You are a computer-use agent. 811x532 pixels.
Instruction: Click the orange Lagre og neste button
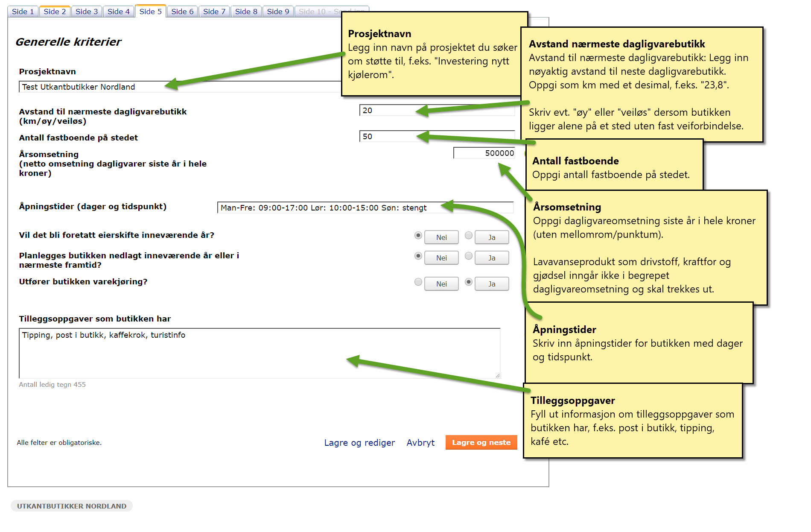[x=481, y=442]
